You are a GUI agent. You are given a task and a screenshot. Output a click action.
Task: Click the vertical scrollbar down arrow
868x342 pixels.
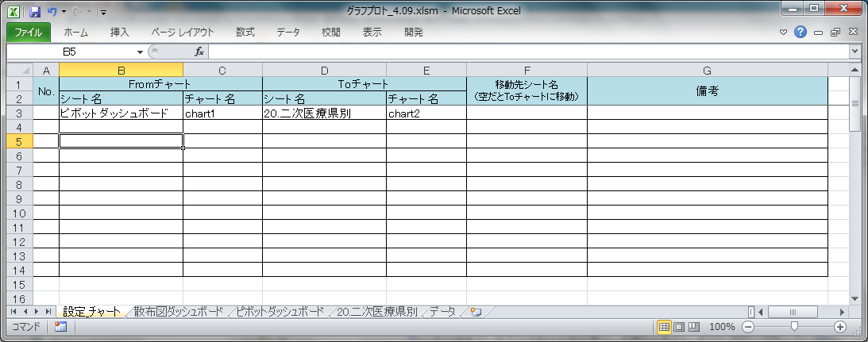pos(856,299)
